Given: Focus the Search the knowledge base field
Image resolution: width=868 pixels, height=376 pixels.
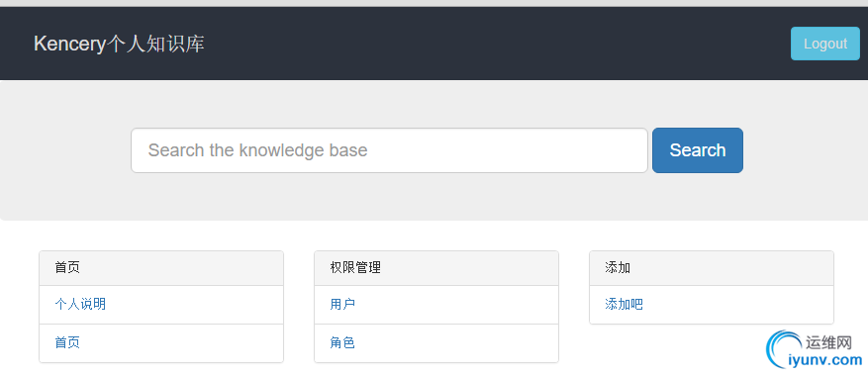Looking at the screenshot, I should click(x=389, y=150).
